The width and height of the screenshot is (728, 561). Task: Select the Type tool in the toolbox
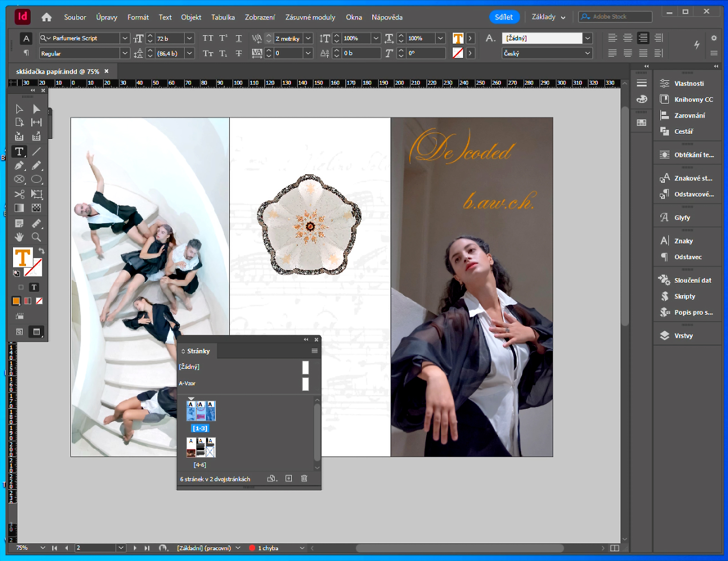click(19, 152)
